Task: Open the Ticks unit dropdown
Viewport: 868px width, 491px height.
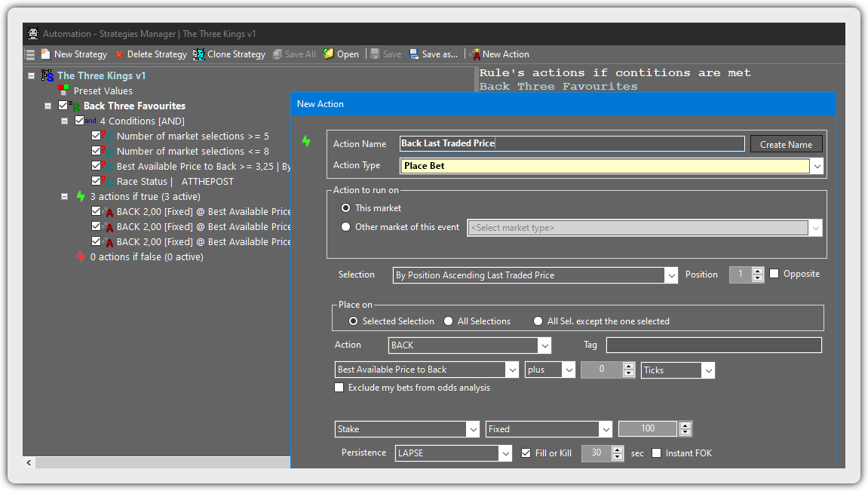Action: coord(709,370)
